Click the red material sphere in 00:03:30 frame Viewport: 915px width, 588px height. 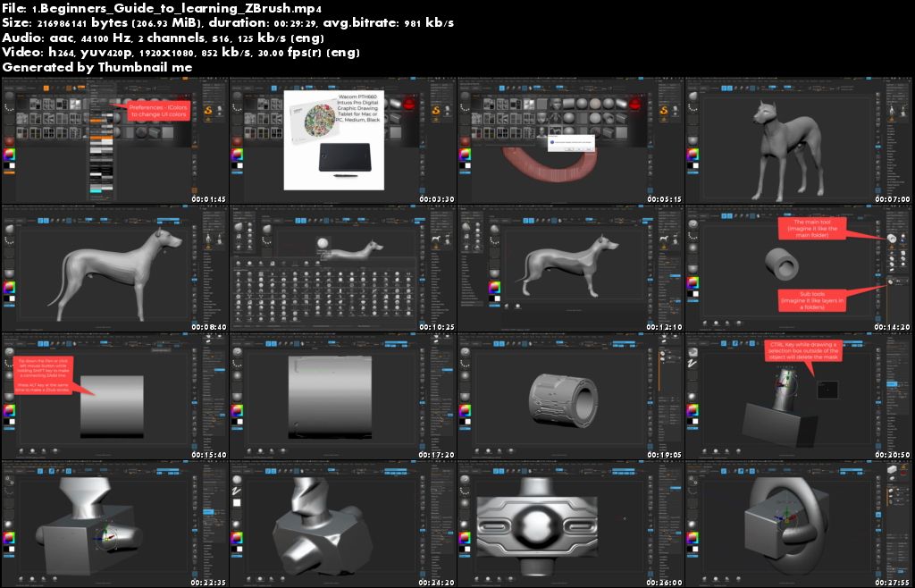click(x=408, y=105)
